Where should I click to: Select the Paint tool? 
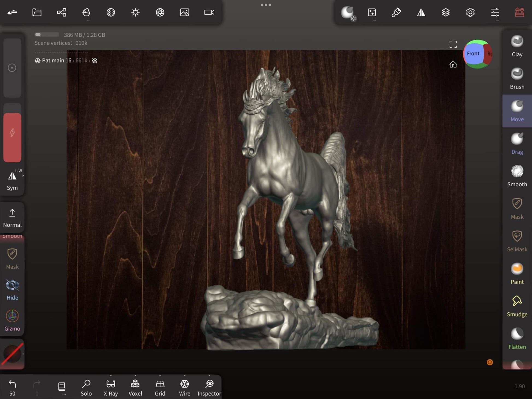[x=517, y=273]
